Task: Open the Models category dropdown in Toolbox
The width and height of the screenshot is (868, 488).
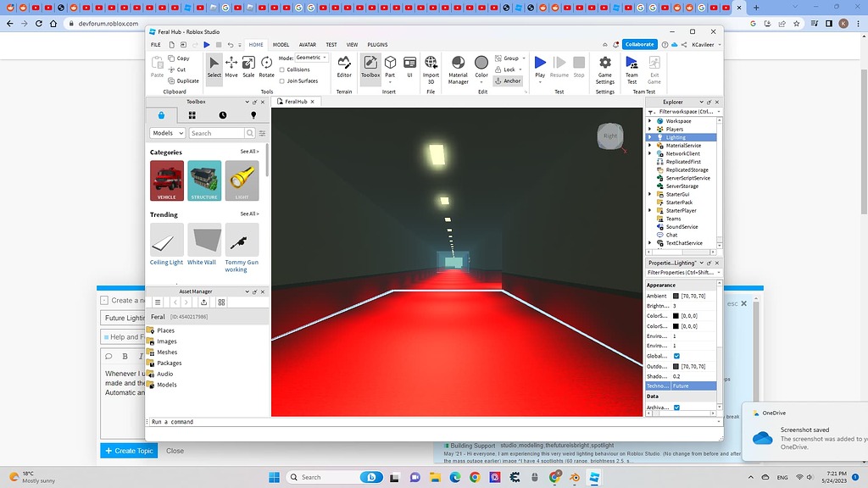Action: tap(168, 132)
